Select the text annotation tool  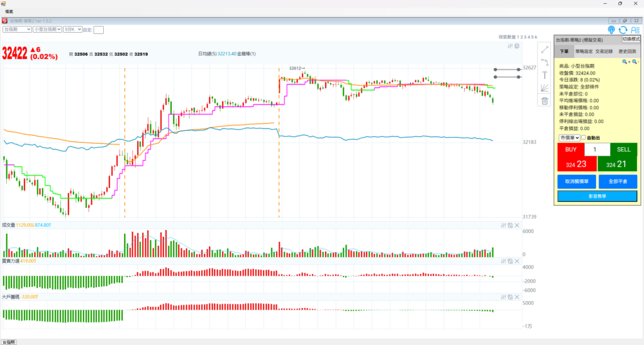tap(545, 75)
